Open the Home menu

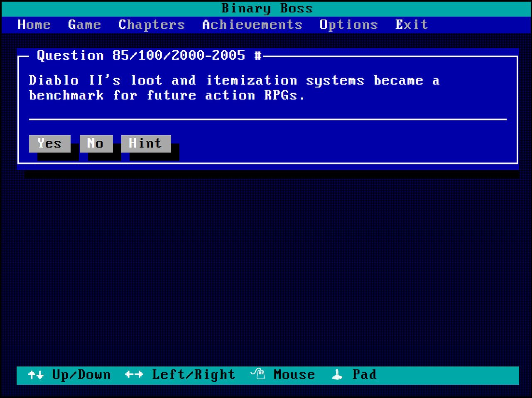click(34, 25)
